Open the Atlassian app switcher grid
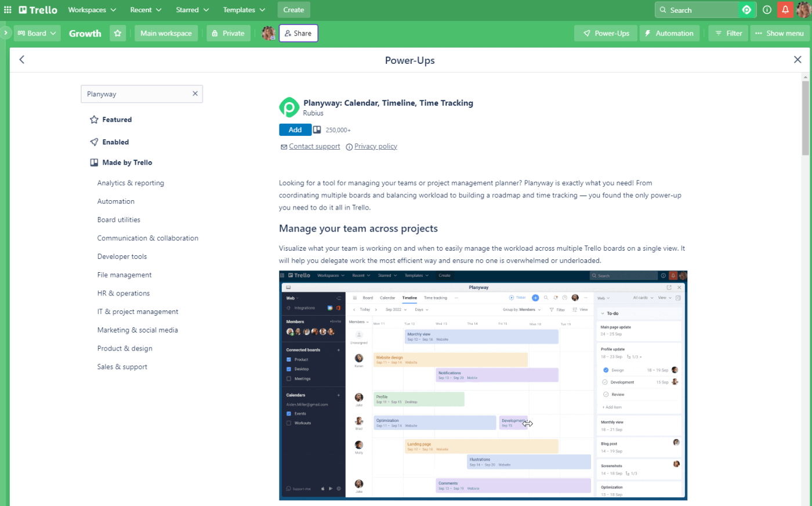 (8, 9)
